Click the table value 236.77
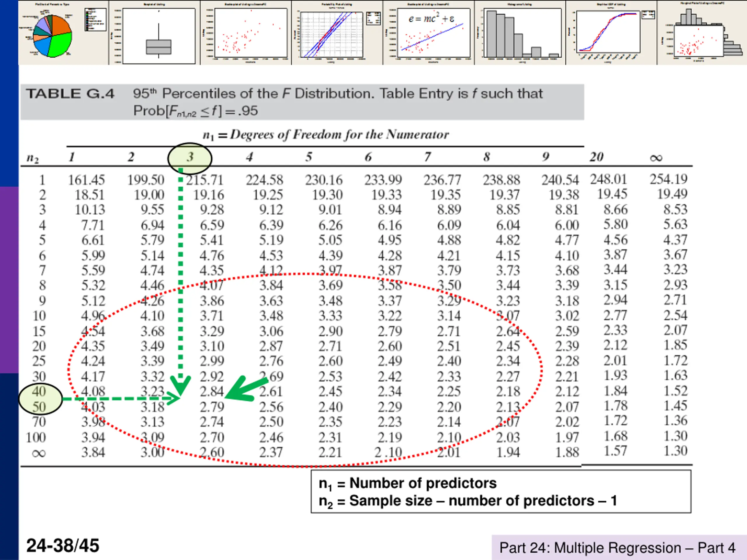 coord(442,180)
